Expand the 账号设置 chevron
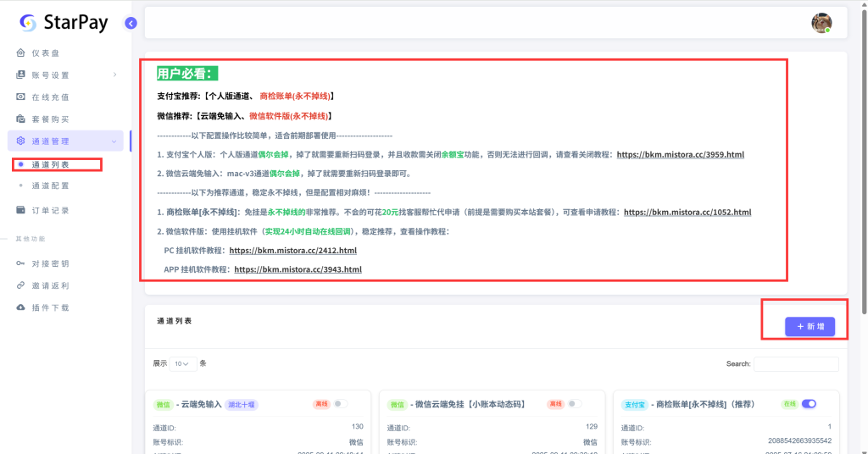 coord(114,75)
